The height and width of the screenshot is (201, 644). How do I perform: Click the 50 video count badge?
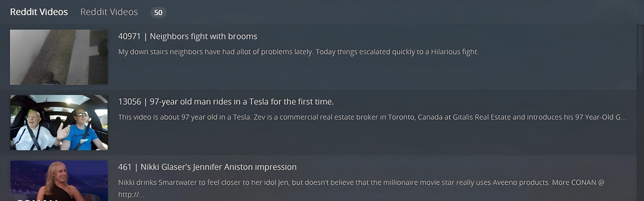[x=158, y=13]
